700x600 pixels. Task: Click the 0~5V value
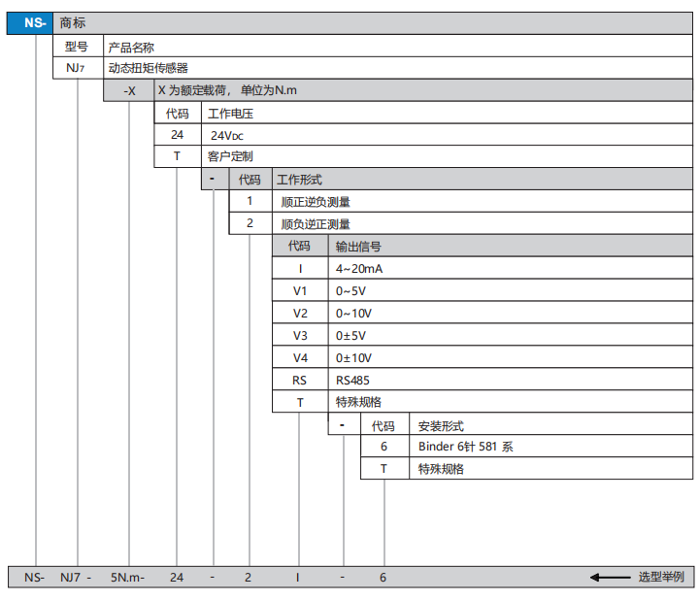tap(350, 291)
